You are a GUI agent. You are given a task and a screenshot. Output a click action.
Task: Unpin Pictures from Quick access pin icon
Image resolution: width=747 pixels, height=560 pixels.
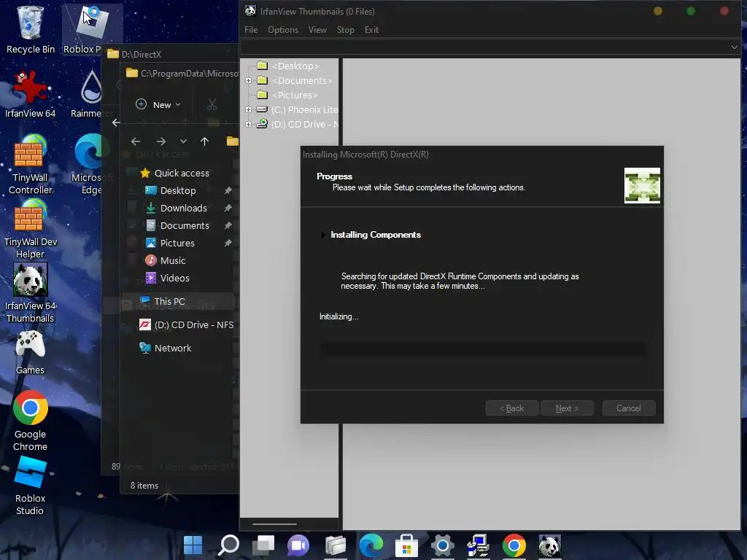click(x=228, y=243)
